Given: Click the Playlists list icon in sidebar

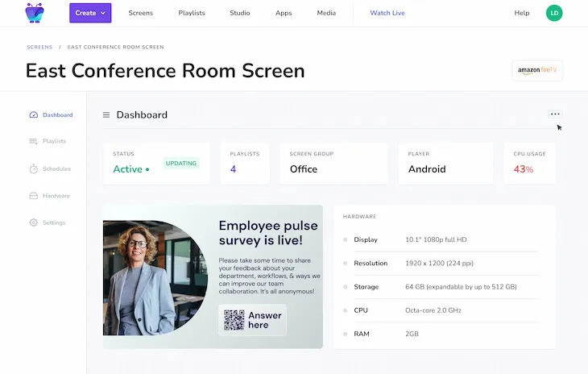Looking at the screenshot, I should coord(33,141).
